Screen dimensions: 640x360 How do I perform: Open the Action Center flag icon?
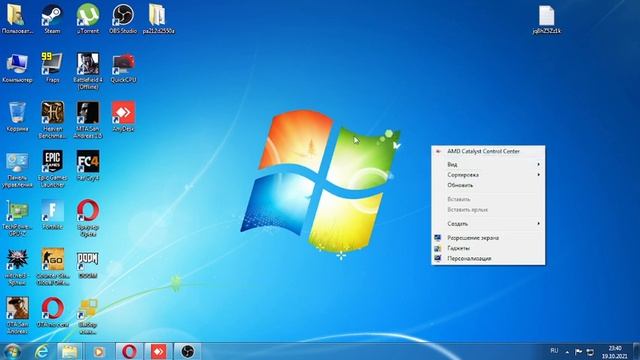578,352
